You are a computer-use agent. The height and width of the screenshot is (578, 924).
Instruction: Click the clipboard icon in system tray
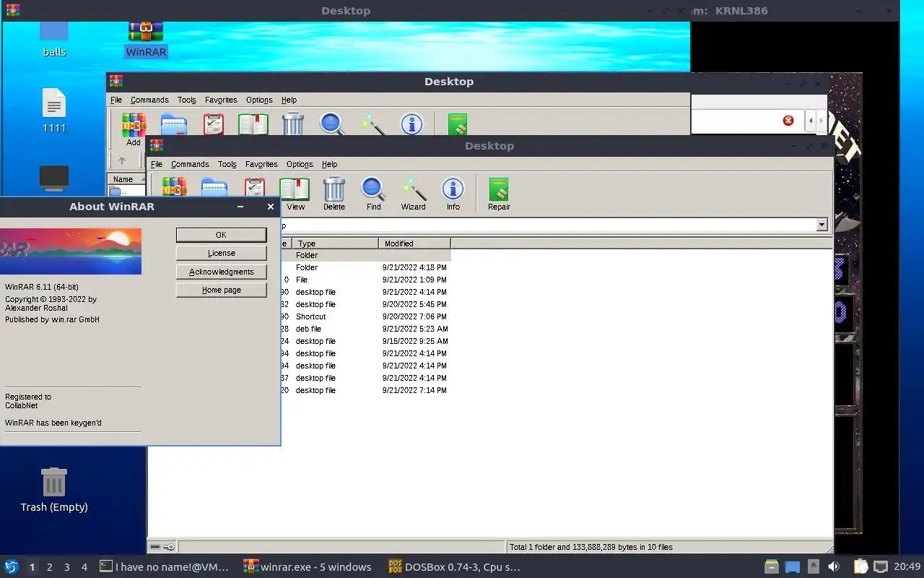tap(860, 566)
